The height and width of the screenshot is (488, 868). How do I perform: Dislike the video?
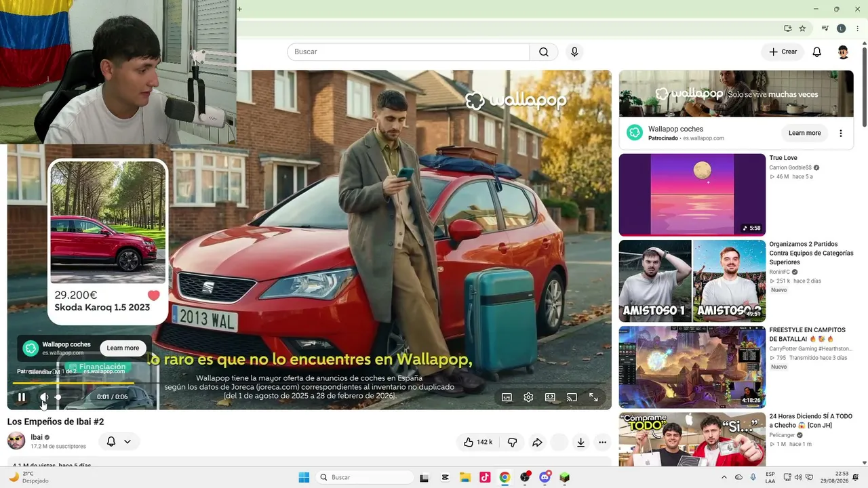(512, 442)
